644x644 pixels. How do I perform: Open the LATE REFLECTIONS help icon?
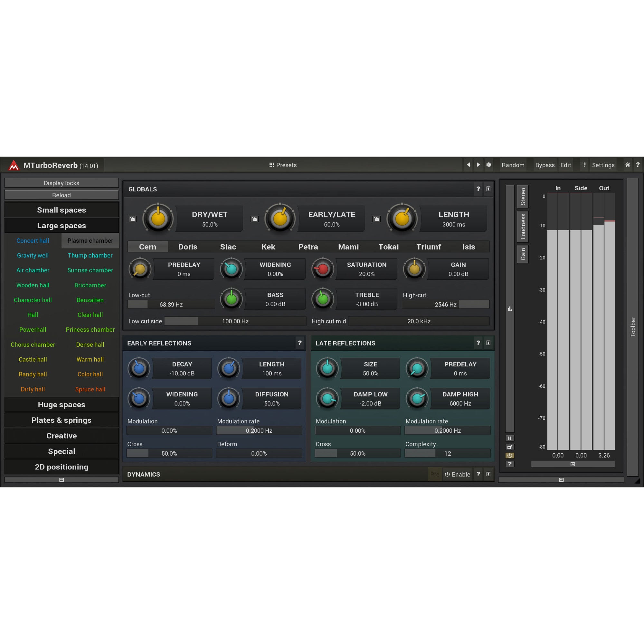(x=478, y=343)
